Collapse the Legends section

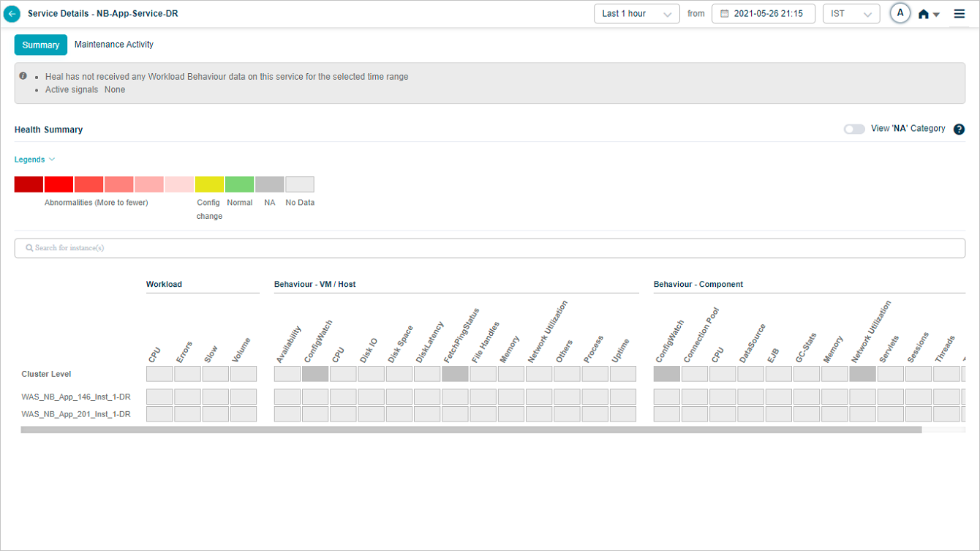(x=34, y=160)
